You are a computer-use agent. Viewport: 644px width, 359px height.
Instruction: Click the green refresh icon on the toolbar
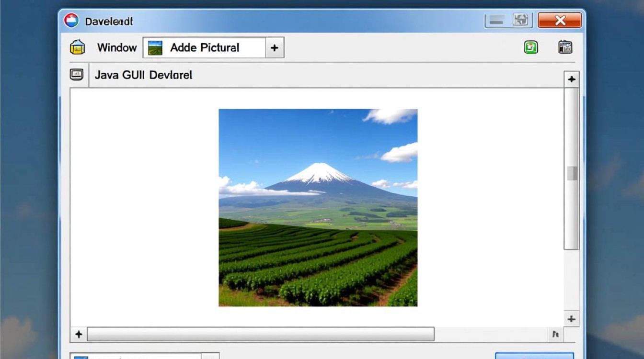(x=531, y=47)
